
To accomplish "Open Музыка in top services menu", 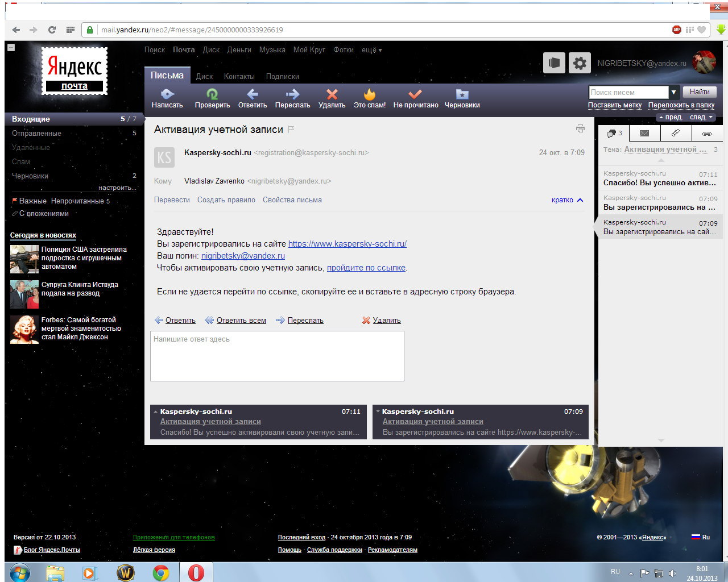I will [272, 50].
